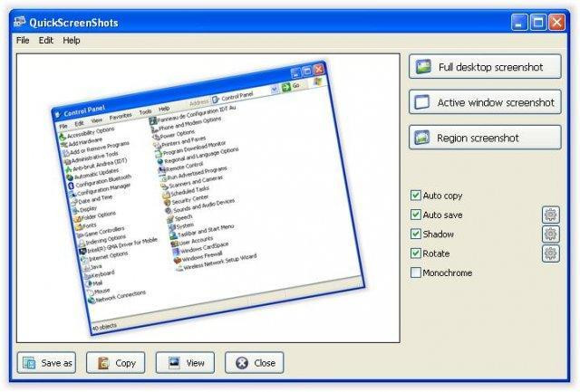Minimize the QuickScreenShots window

click(x=519, y=22)
